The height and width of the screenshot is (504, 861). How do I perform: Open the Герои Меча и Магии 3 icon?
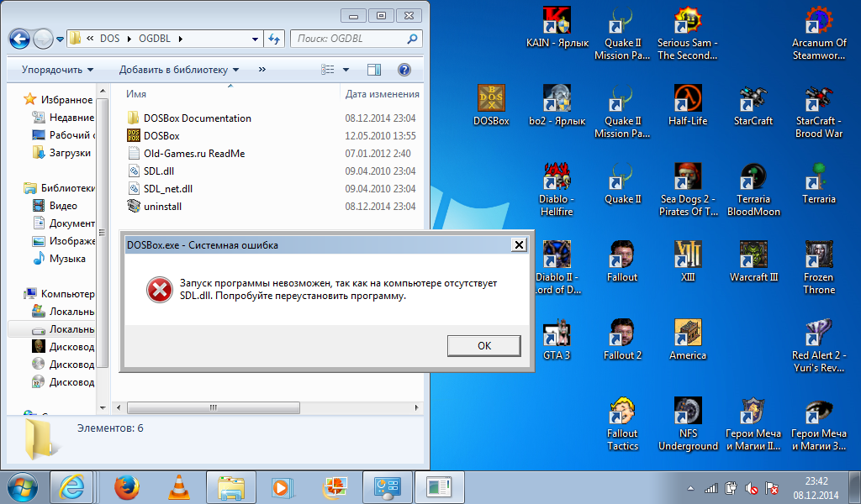tap(819, 424)
